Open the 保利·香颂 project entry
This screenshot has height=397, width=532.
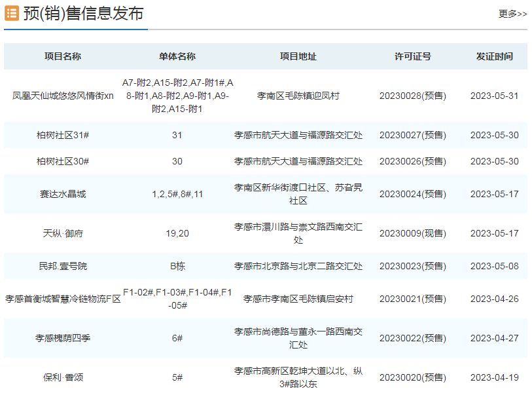click(63, 377)
